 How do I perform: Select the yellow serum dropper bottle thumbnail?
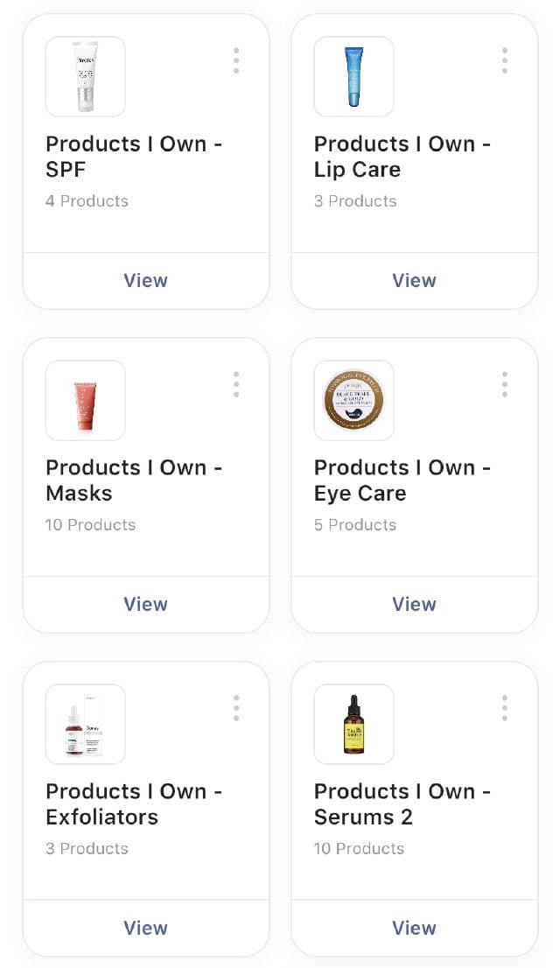click(x=353, y=724)
